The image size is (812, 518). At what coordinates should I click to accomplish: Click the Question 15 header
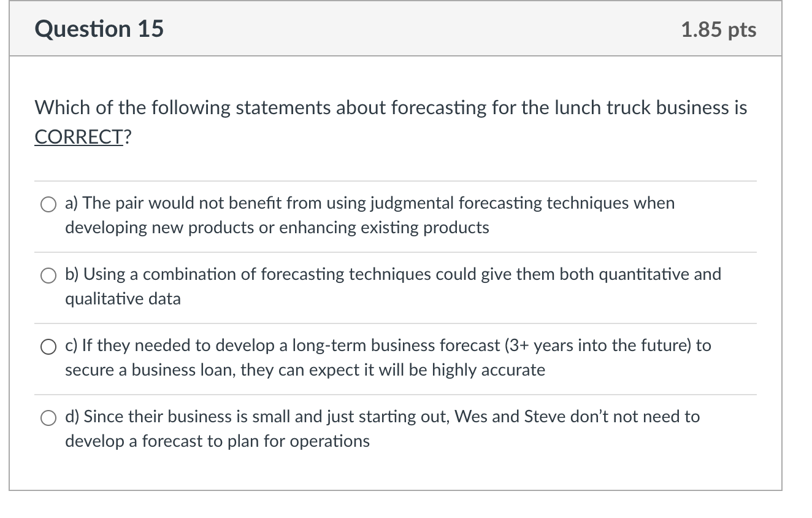(x=99, y=28)
